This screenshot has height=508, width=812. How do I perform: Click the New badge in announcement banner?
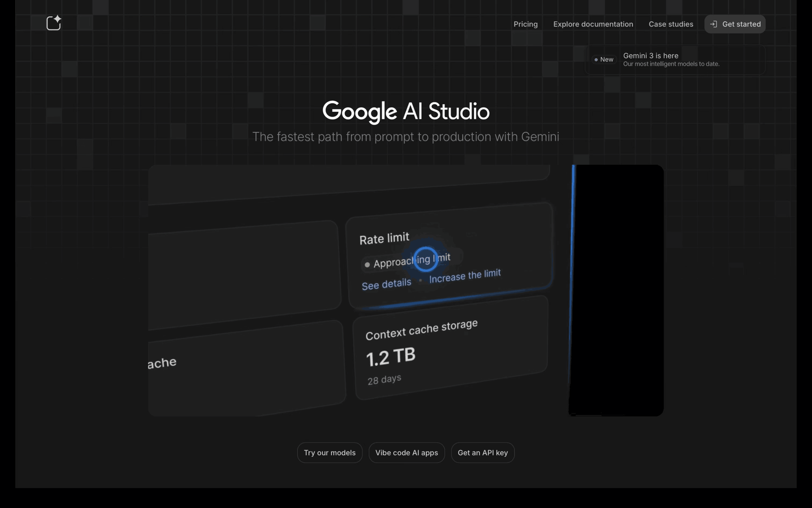[604, 60]
